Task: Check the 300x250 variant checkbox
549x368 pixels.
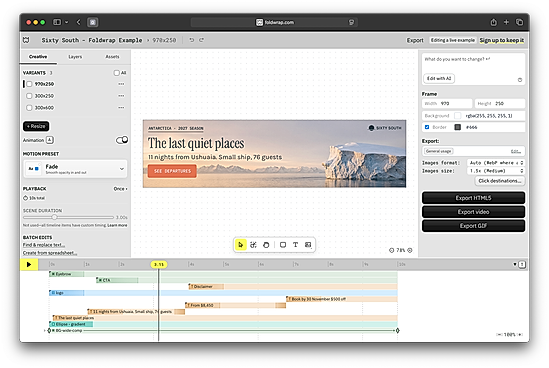Action: click(x=29, y=96)
